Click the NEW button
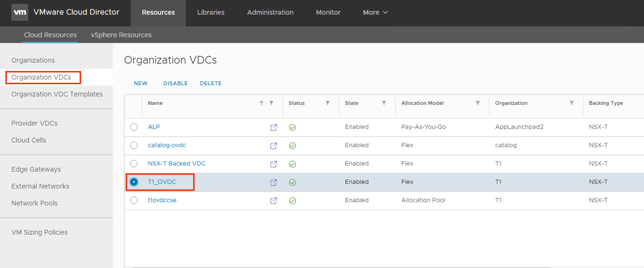The image size is (644, 268). pyautogui.click(x=141, y=83)
